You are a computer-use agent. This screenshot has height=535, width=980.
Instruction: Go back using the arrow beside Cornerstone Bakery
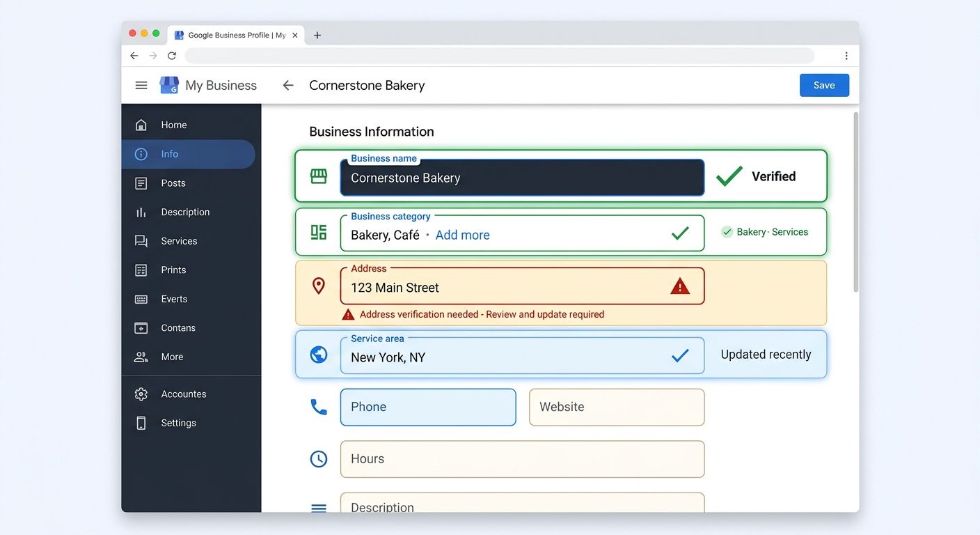(288, 85)
